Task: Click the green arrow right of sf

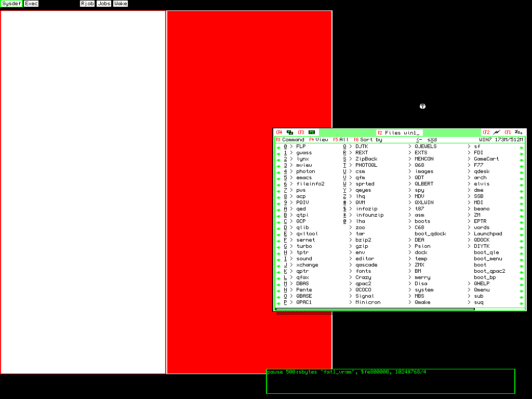Action: pyautogui.click(x=522, y=147)
